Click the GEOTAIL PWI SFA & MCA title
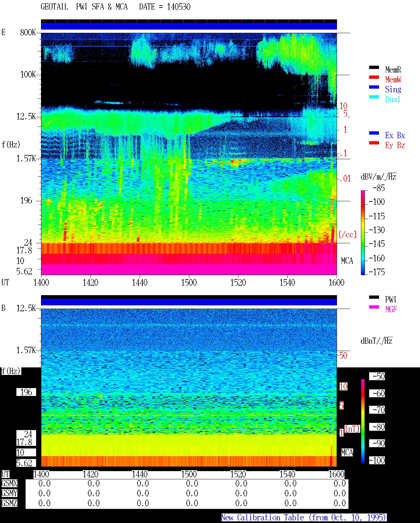420x523 pixels. pos(84,7)
